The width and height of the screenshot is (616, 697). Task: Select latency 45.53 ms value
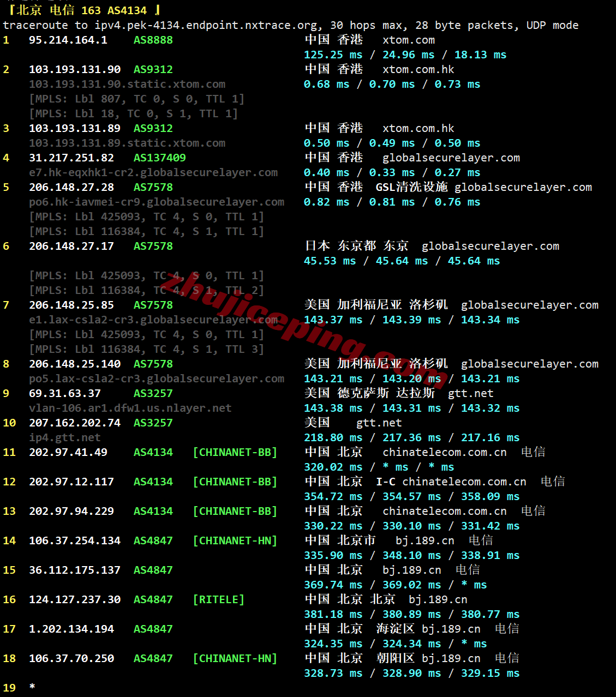[330, 261]
